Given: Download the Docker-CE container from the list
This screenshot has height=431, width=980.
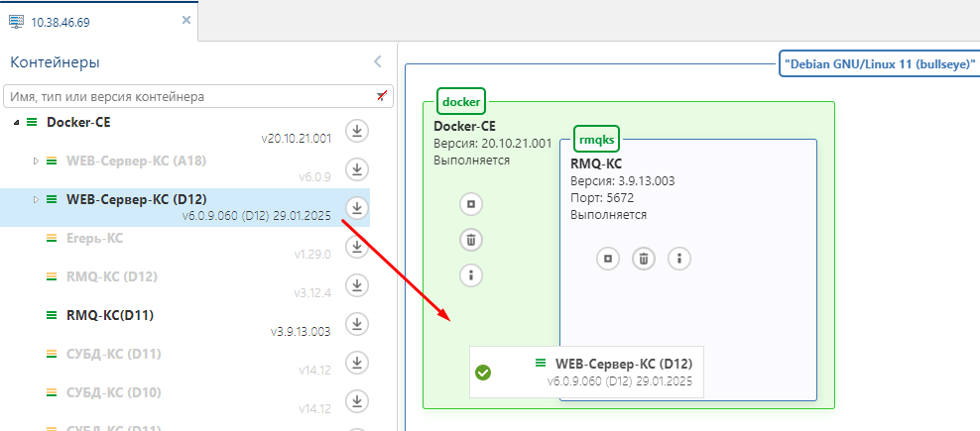Looking at the screenshot, I should (x=357, y=131).
